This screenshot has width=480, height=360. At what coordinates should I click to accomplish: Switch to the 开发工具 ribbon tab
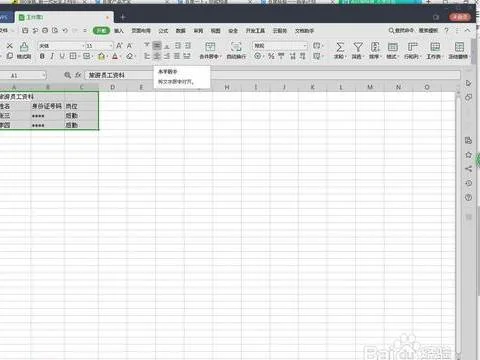tap(255, 31)
